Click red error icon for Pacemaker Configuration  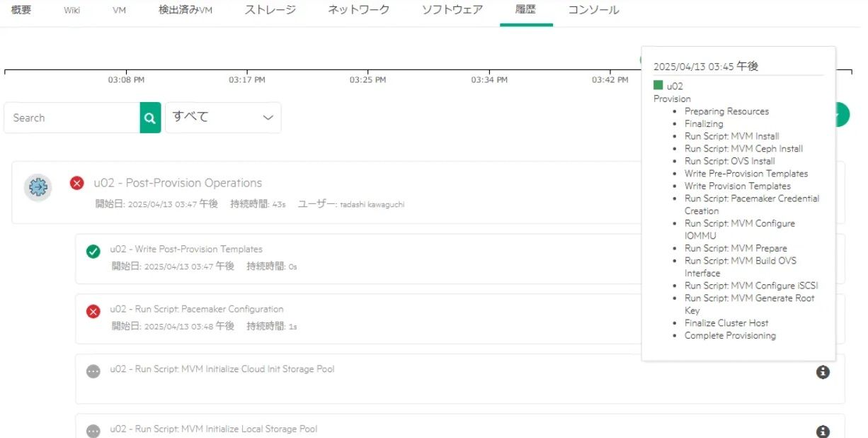[x=93, y=311]
